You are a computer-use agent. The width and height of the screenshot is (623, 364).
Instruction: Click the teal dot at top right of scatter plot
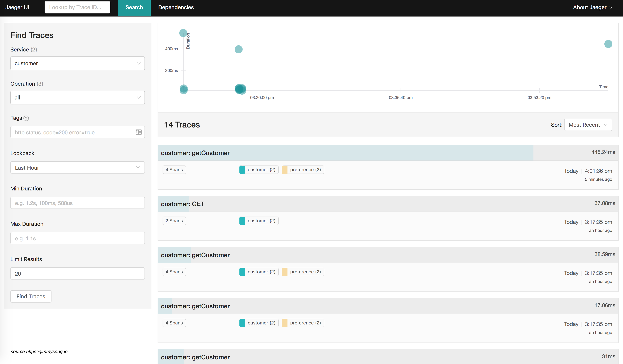coord(608,44)
